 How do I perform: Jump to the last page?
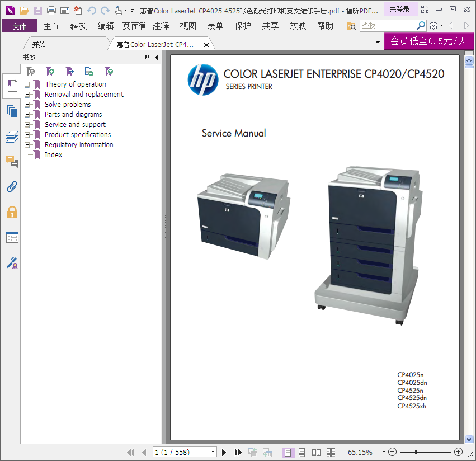238,453
